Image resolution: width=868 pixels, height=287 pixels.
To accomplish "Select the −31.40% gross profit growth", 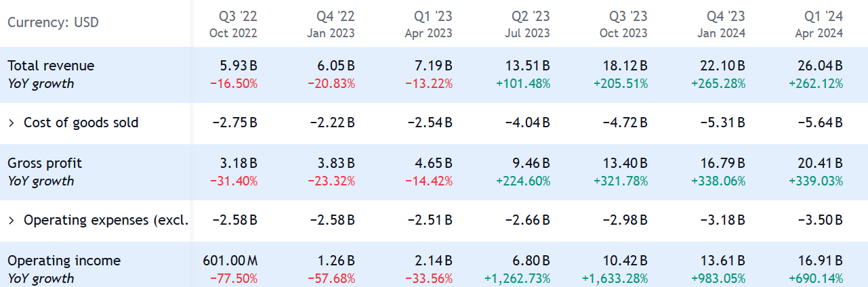I will pos(234,181).
